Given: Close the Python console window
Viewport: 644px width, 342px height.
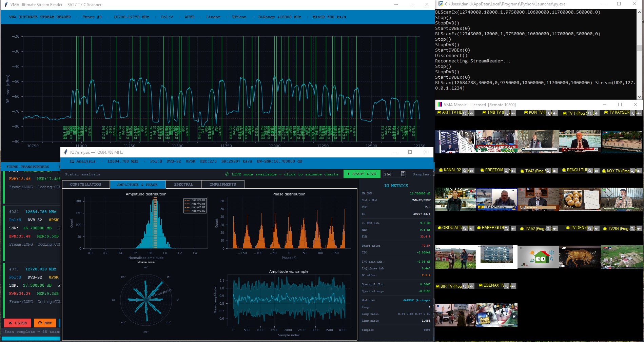Looking at the screenshot, I should click(x=635, y=4).
